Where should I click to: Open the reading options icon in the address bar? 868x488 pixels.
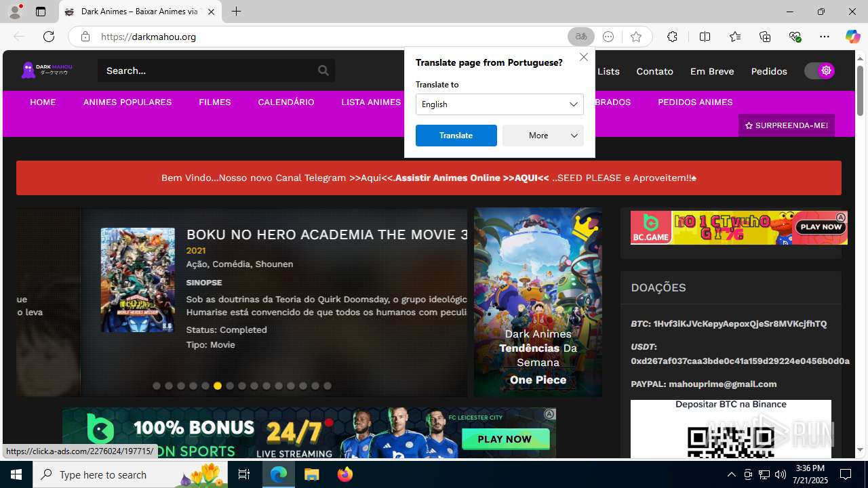coord(608,37)
